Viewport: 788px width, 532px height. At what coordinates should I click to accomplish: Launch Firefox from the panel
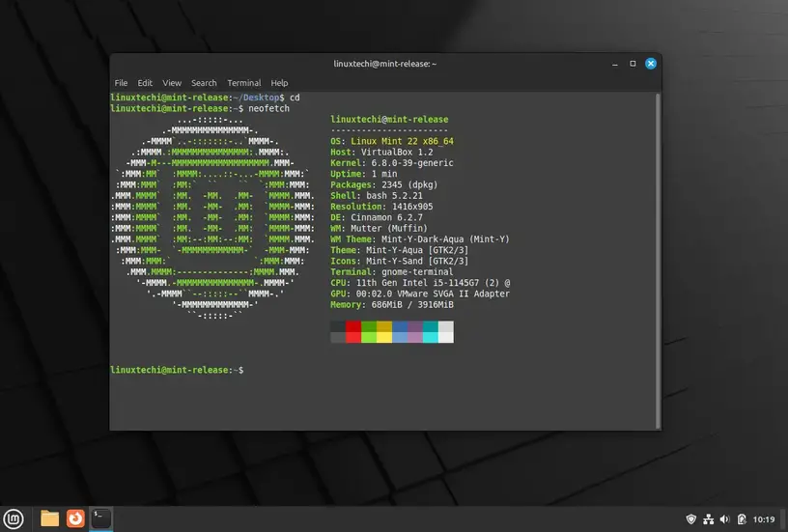[x=75, y=518]
